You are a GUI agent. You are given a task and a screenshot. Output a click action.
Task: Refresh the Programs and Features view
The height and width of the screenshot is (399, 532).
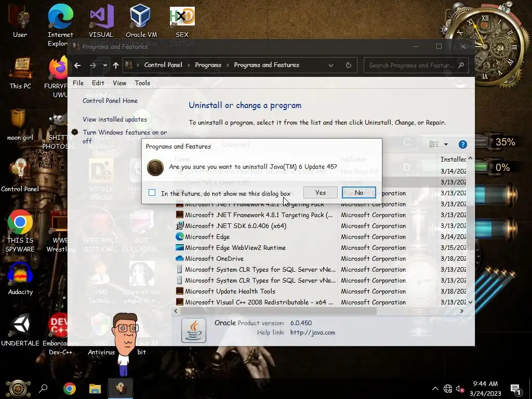pos(349,65)
